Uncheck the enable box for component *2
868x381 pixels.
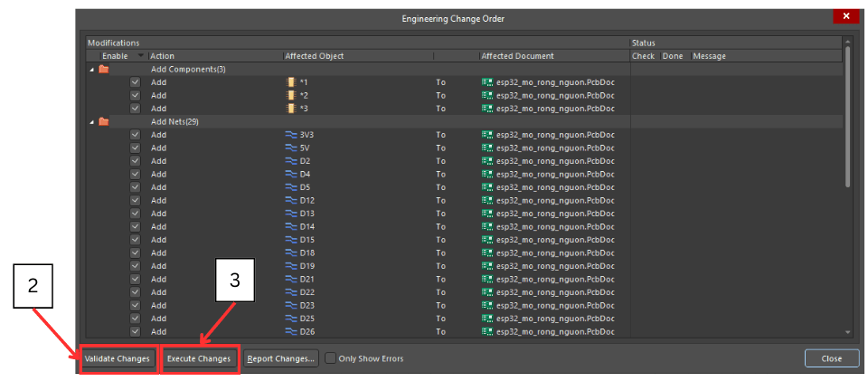(135, 95)
